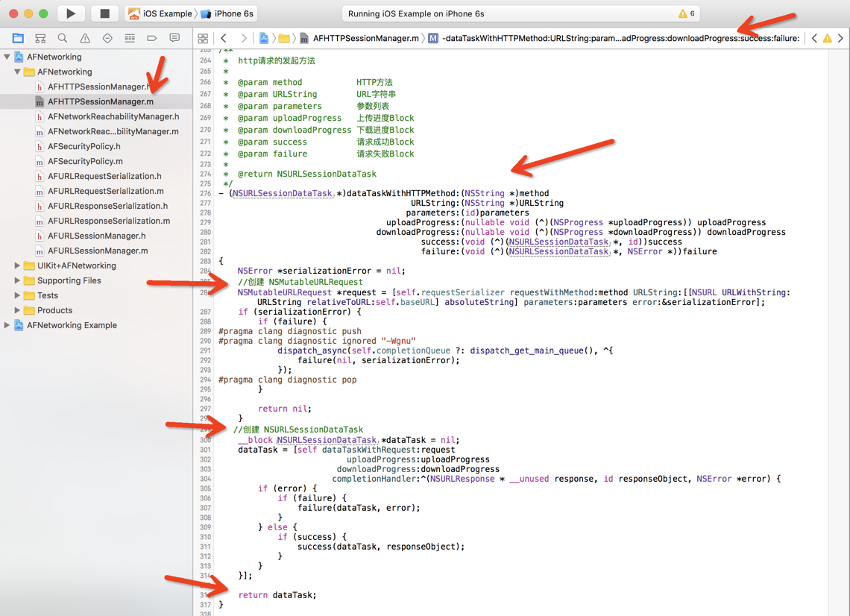This screenshot has height=616, width=850.
Task: Collapse the AFNetworking project root
Action: (7, 57)
